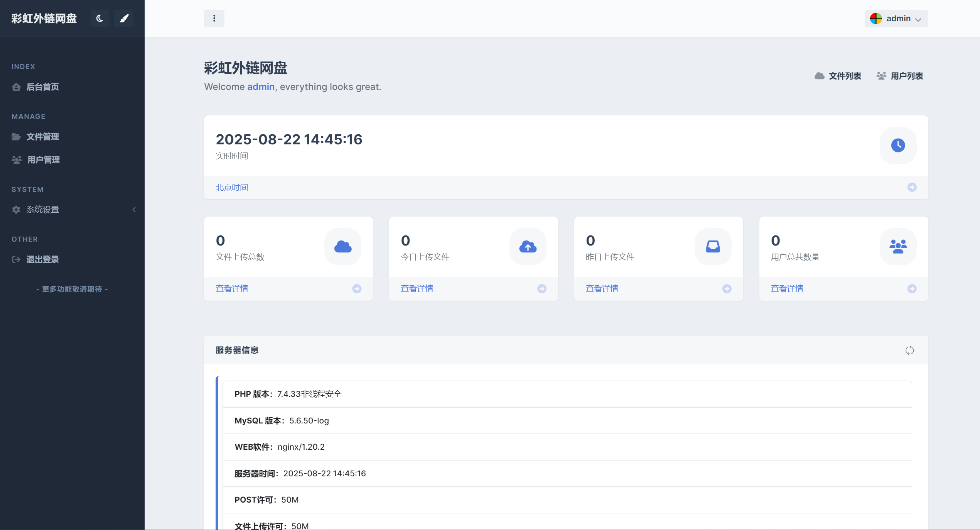Viewport: 980px width, 530px height.
Task: Toggle dark mode with the moon icon
Action: point(100,19)
